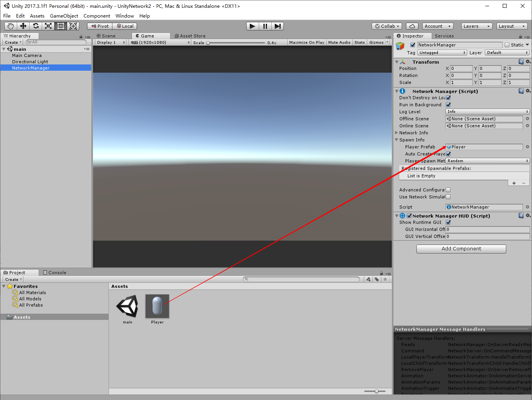532x400 pixels.
Task: Click the Step frame button
Action: (x=278, y=26)
